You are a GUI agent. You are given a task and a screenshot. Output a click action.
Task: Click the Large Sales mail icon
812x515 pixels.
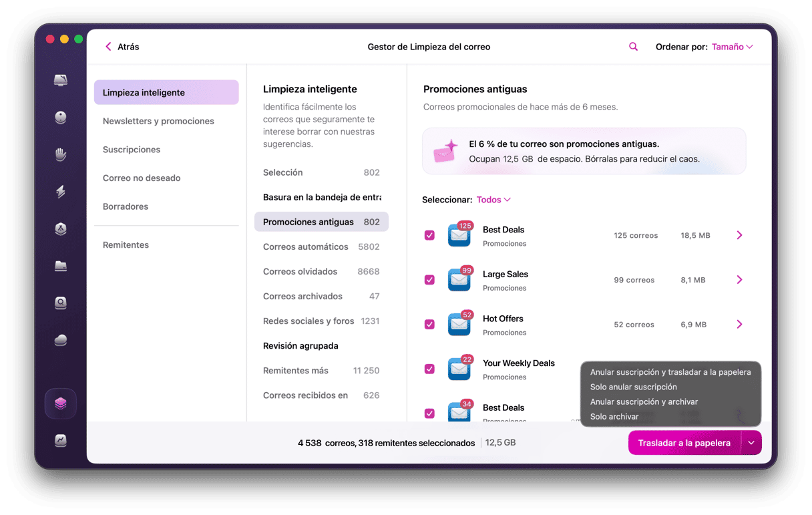coord(459,280)
